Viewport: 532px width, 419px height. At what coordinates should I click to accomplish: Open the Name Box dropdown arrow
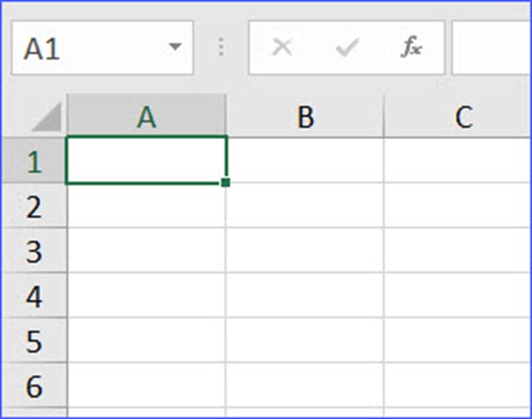point(175,47)
